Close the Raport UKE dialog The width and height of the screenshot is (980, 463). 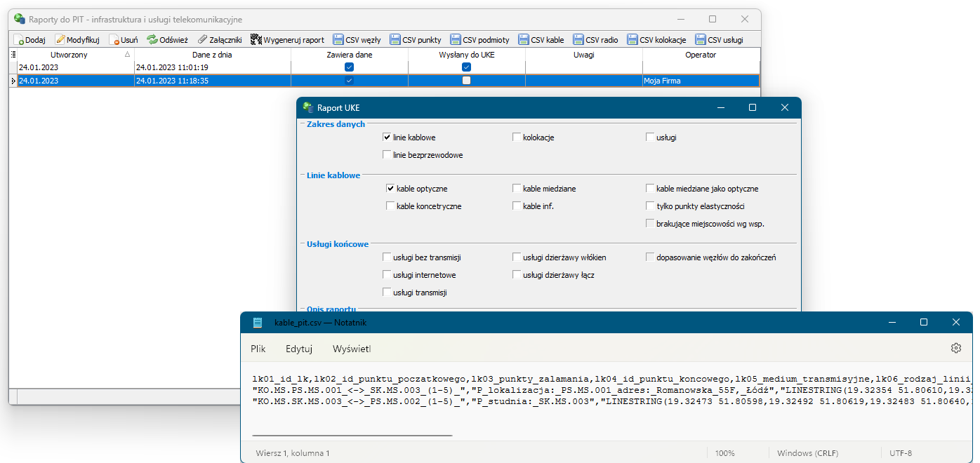785,107
